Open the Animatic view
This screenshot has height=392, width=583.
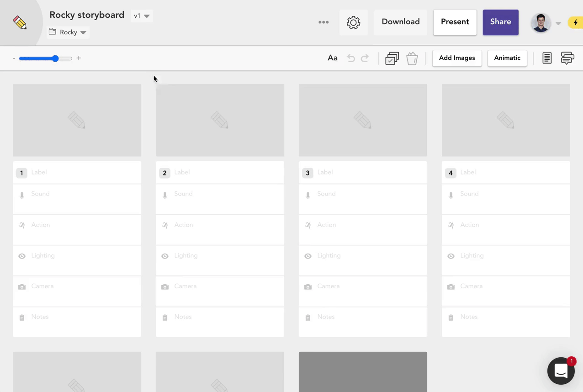[x=507, y=58]
